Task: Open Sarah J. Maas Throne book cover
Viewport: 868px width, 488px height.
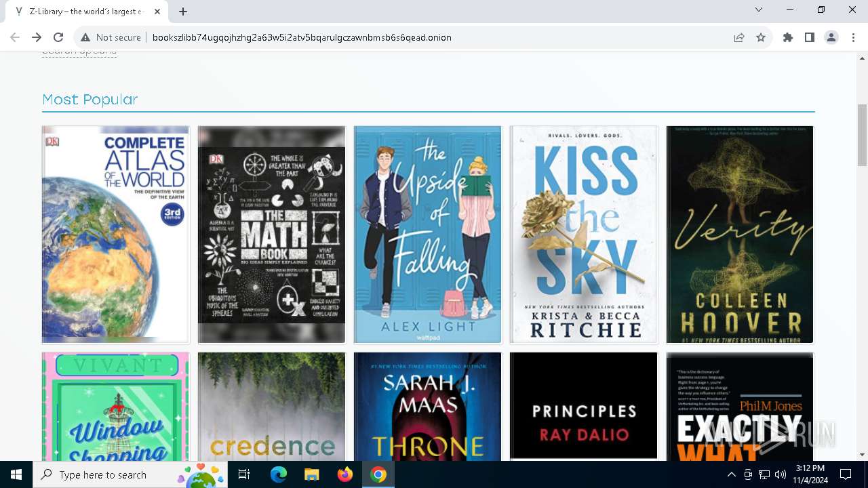Action: pos(428,407)
